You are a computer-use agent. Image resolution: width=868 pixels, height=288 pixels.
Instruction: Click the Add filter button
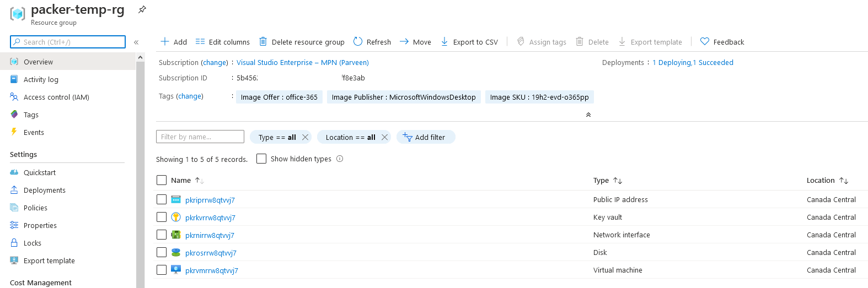coord(425,137)
